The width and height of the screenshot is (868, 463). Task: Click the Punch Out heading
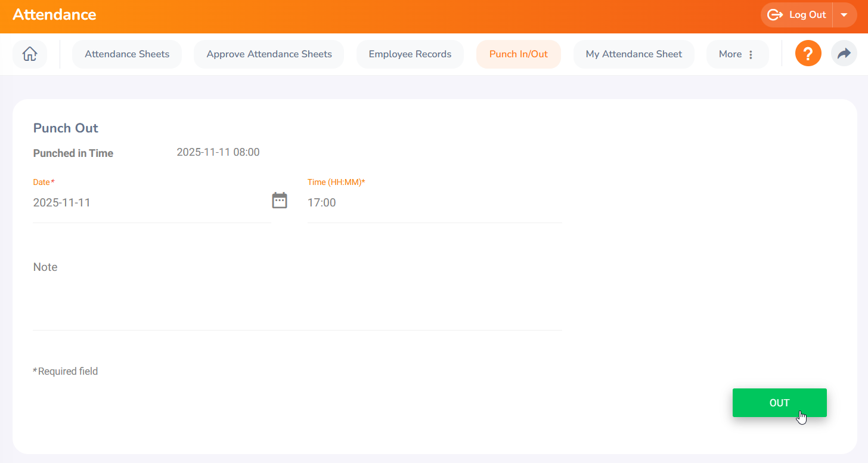66,128
